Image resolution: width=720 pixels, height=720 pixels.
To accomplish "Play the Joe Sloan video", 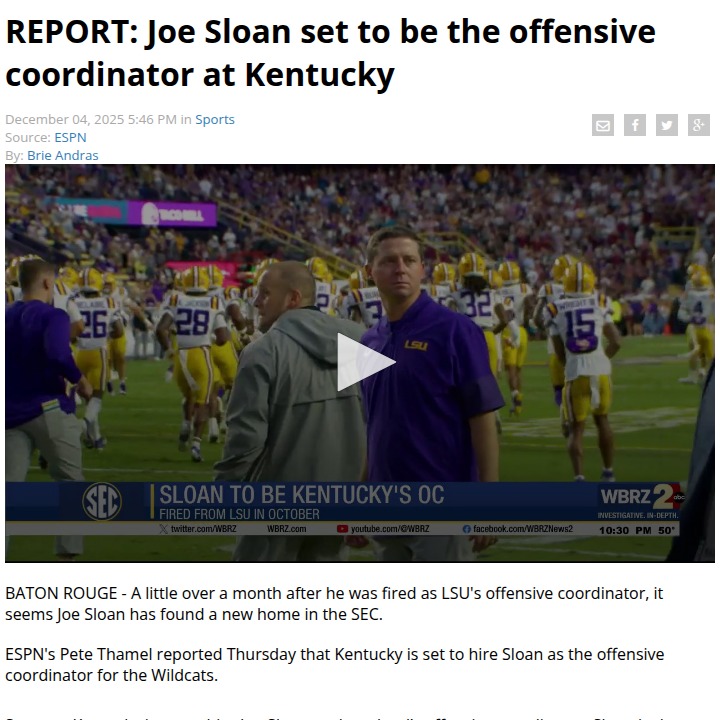I will click(x=366, y=362).
